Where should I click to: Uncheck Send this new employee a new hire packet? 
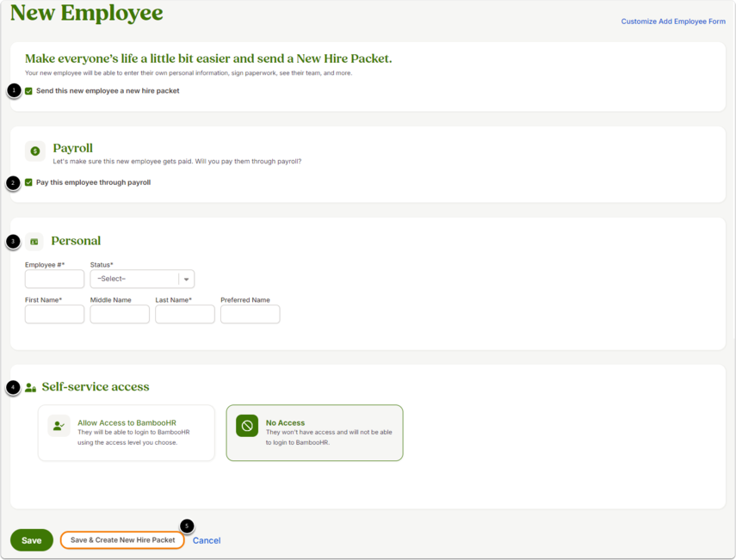[28, 91]
